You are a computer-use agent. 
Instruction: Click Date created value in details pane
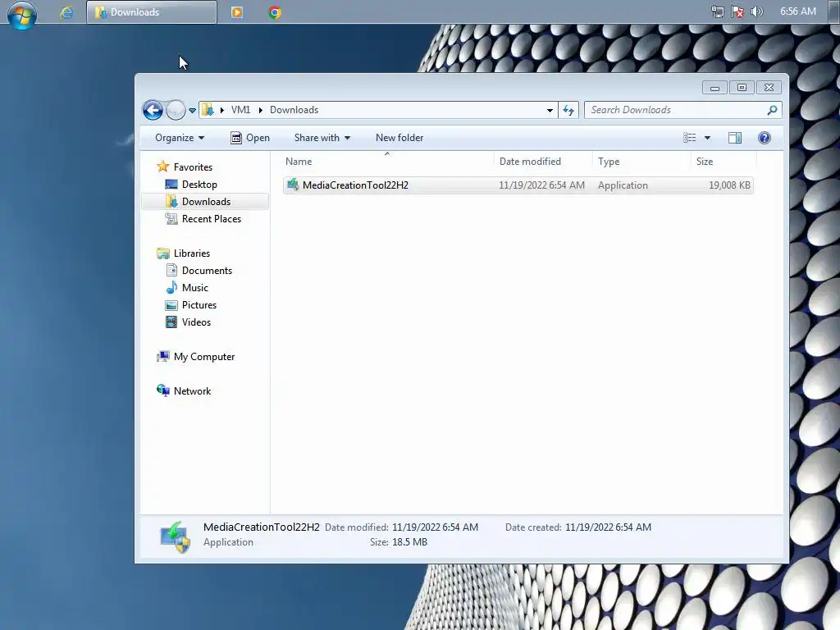click(x=608, y=527)
